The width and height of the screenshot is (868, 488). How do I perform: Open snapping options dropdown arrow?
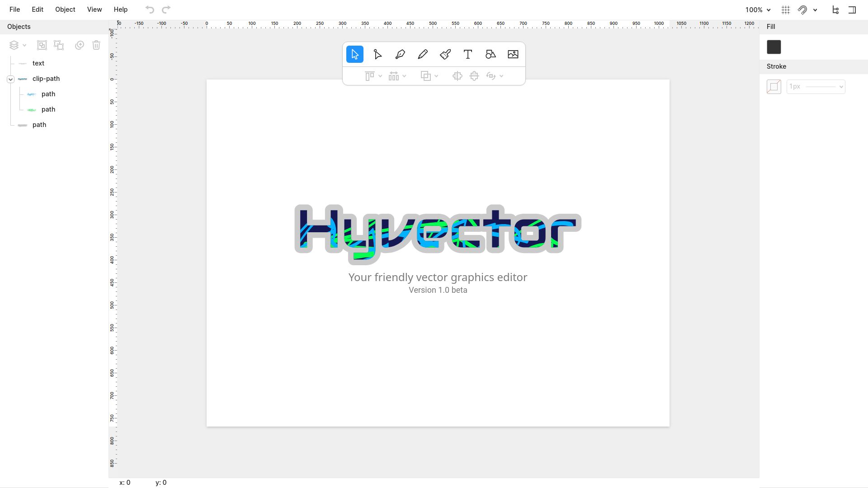tap(815, 10)
